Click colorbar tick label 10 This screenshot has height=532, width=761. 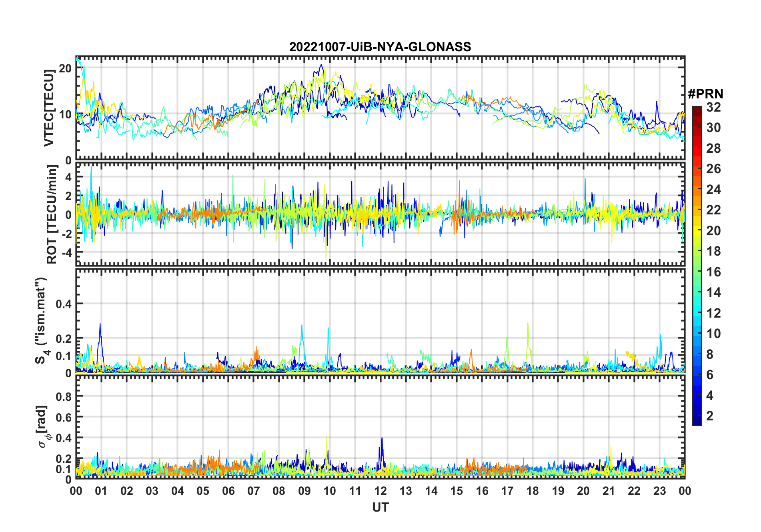point(713,334)
